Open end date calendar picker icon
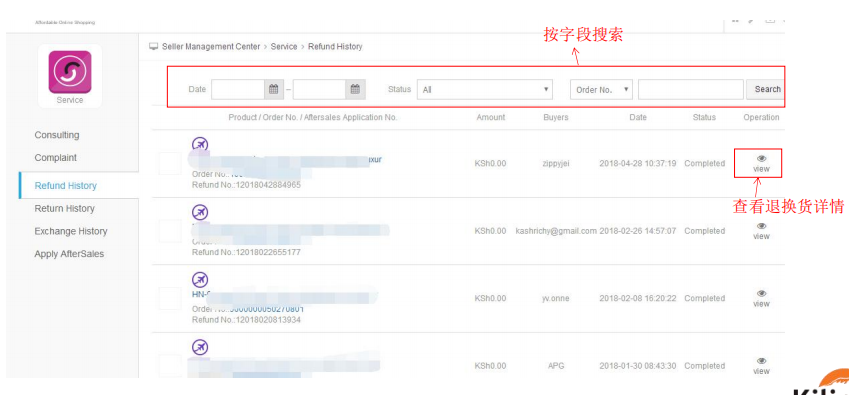 355,89
